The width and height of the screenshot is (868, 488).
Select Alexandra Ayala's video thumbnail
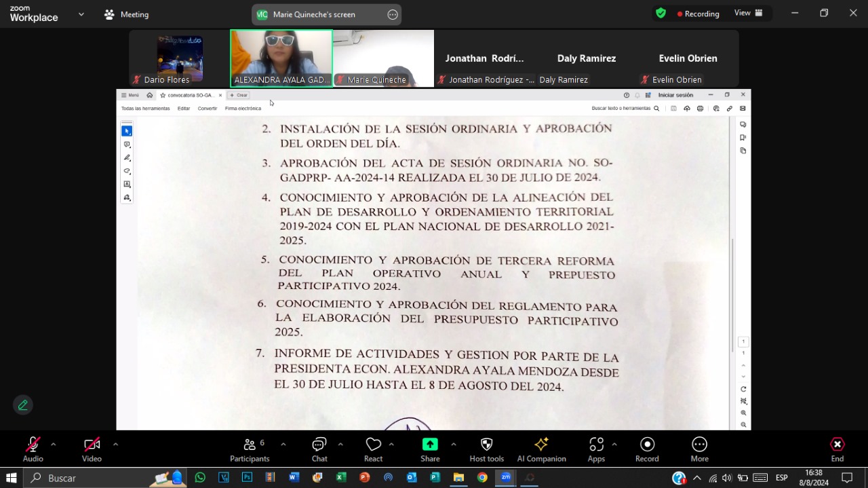point(281,58)
